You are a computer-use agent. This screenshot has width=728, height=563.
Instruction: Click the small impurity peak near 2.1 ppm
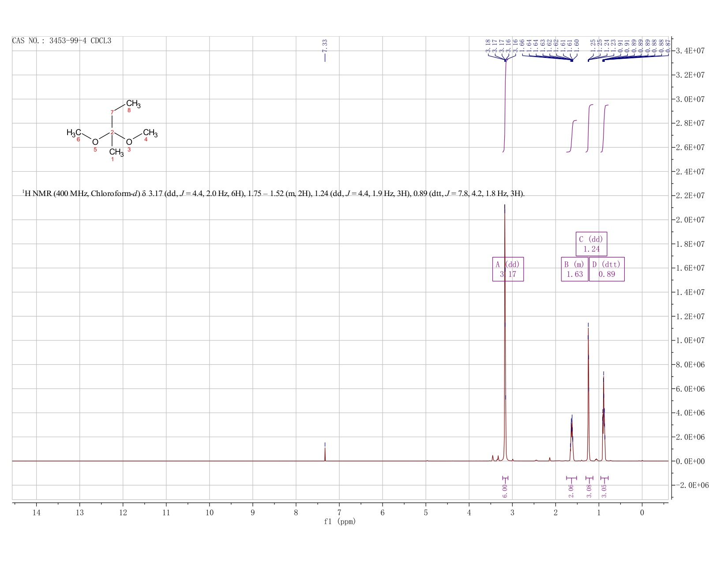tap(550, 459)
